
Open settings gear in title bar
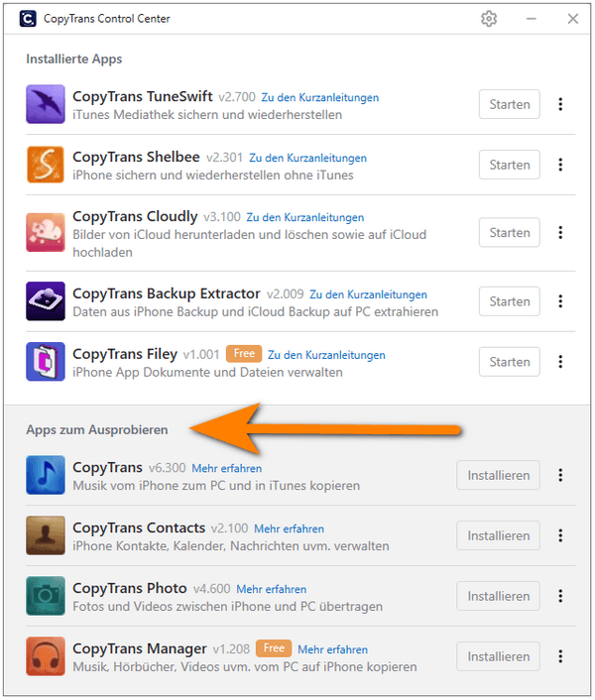point(489,19)
